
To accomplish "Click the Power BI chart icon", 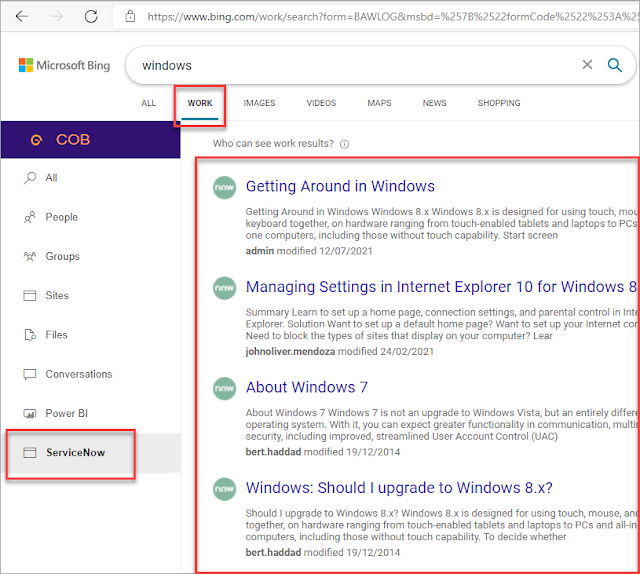I will pos(30,414).
